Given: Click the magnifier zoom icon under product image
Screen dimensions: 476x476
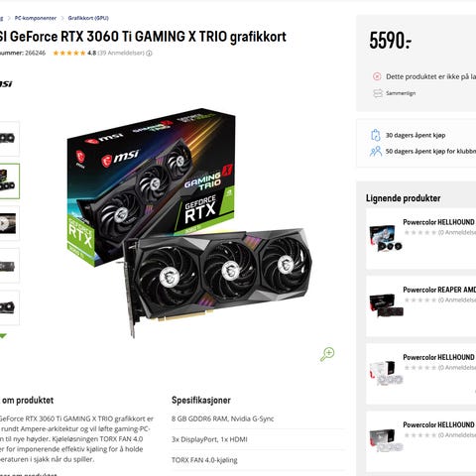Looking at the screenshot, I should (327, 354).
